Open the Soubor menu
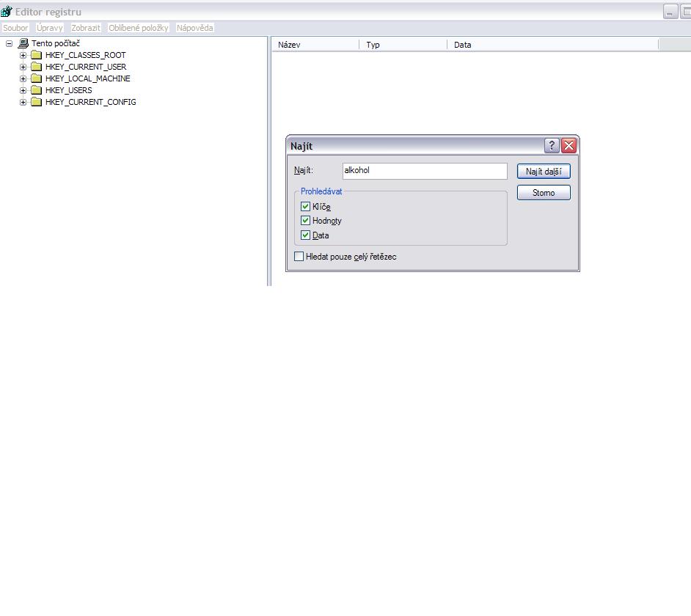The width and height of the screenshot is (691, 616). tap(15, 28)
